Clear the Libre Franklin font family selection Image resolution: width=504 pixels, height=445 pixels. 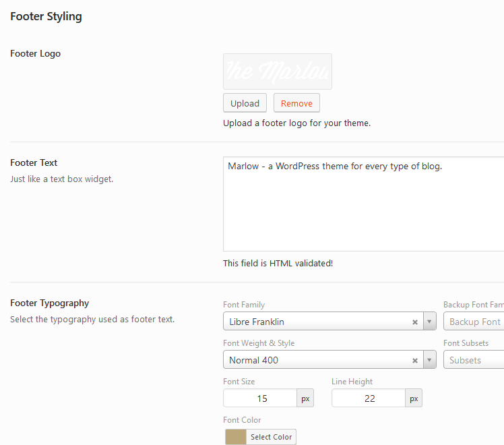point(415,322)
